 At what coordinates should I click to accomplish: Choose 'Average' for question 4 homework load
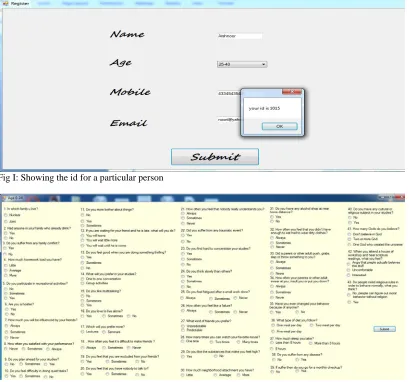click(6, 271)
